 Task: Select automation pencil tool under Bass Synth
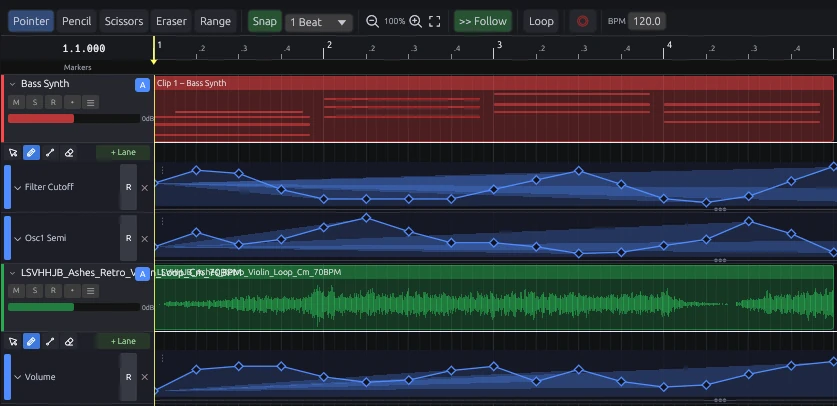click(31, 153)
